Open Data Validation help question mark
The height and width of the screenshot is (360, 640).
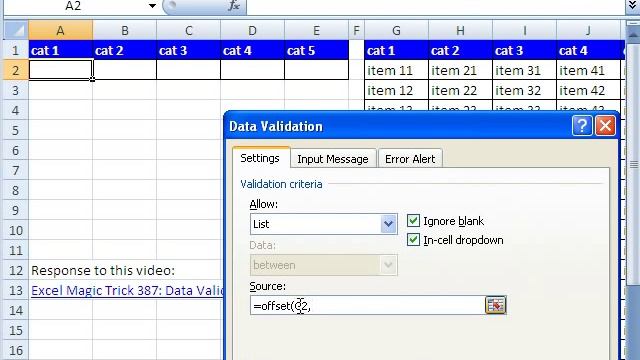[582, 126]
